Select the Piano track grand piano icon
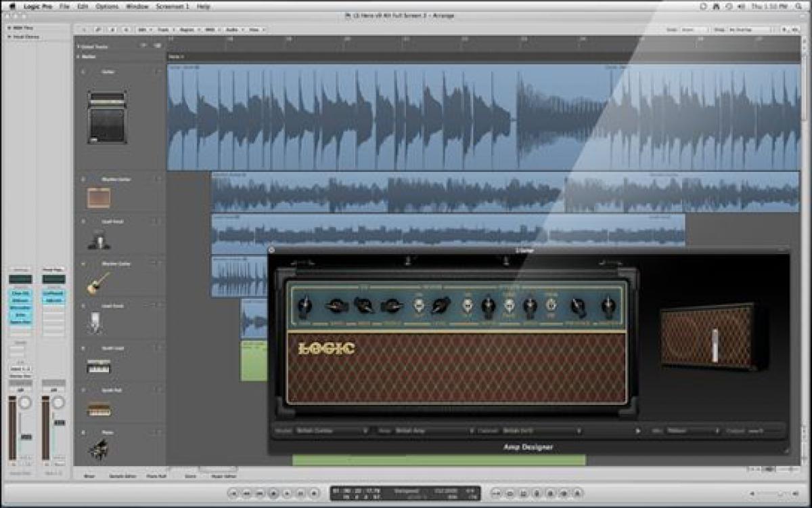Viewport: 812px width, 508px height. tap(99, 450)
